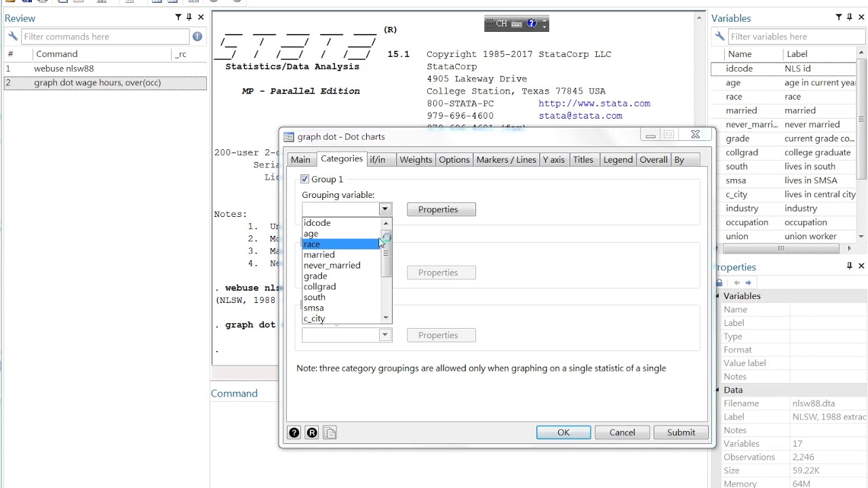The width and height of the screenshot is (868, 488).
Task: Choose married from the dropdown list
Action: tap(342, 255)
